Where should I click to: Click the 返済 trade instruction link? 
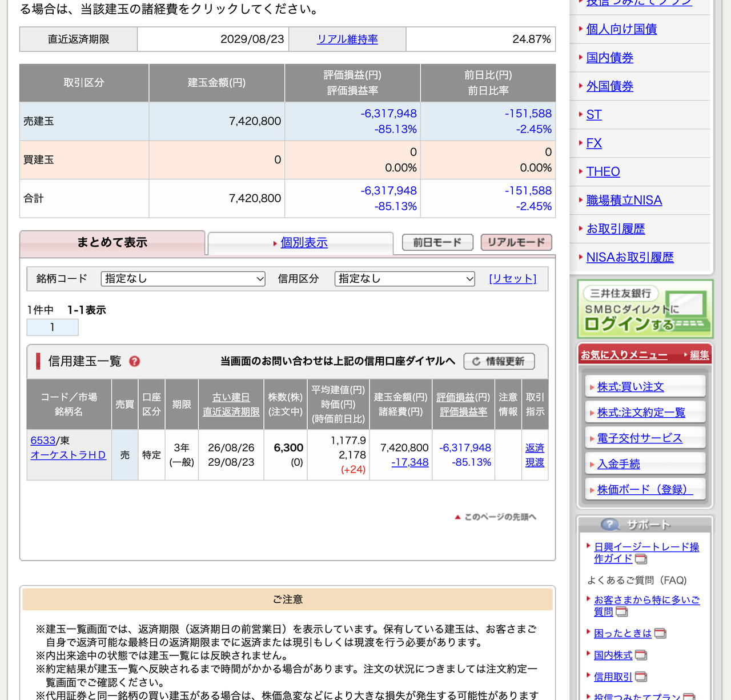(x=535, y=448)
